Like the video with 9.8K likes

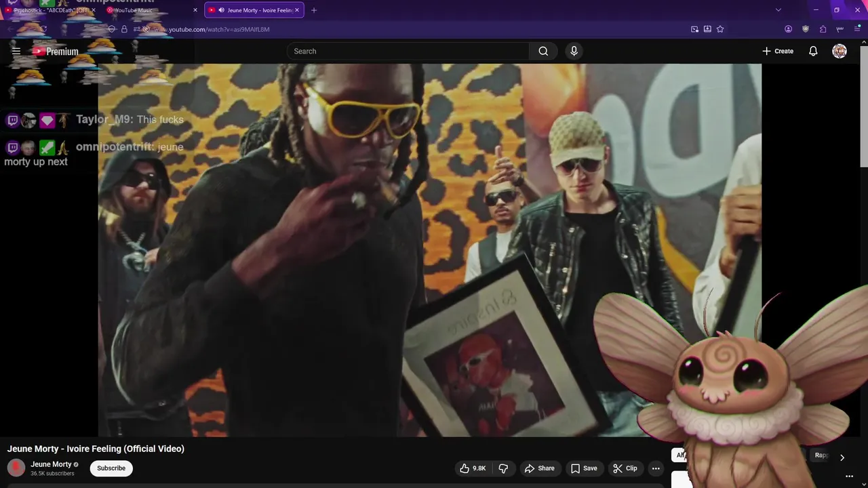[x=473, y=468]
